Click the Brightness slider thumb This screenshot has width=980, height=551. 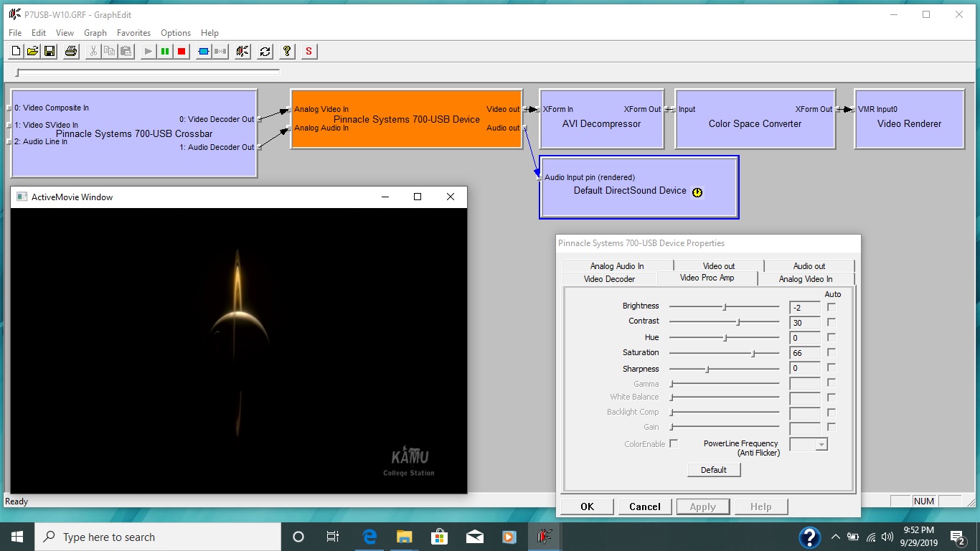pos(725,307)
